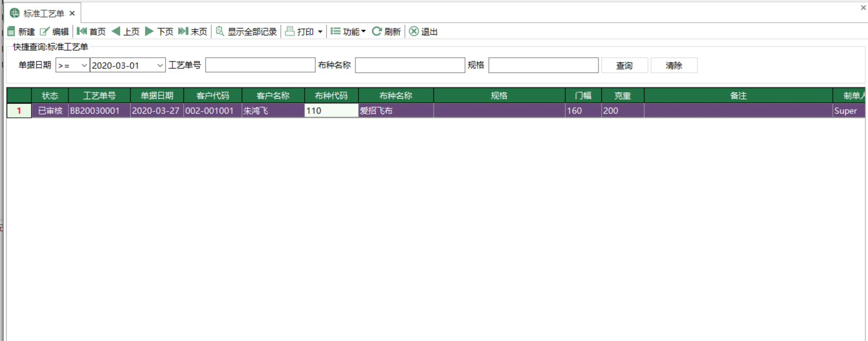The width and height of the screenshot is (868, 341).
Task: Click the 清除 clear button
Action: coord(674,66)
